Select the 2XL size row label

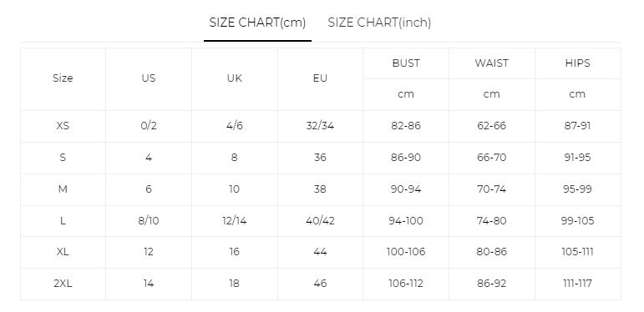[x=63, y=284]
